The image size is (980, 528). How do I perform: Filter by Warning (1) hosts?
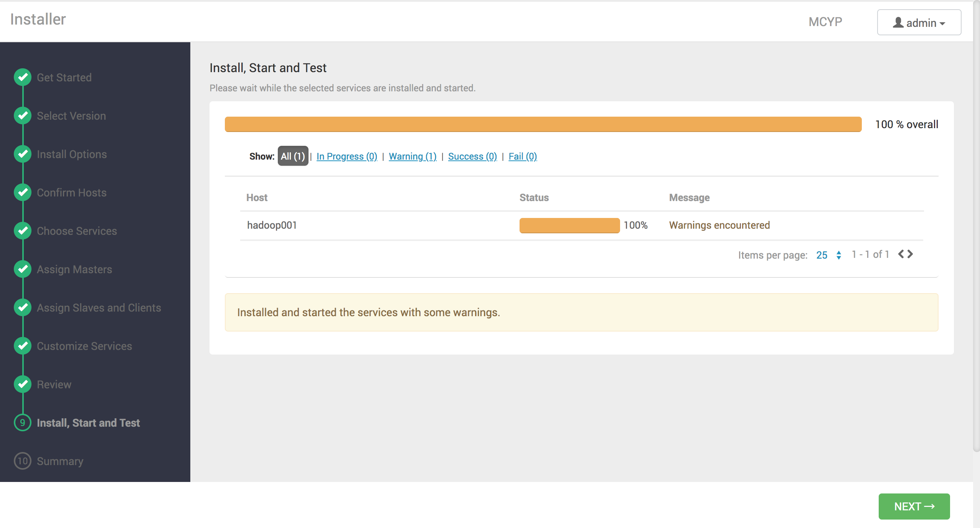click(412, 156)
